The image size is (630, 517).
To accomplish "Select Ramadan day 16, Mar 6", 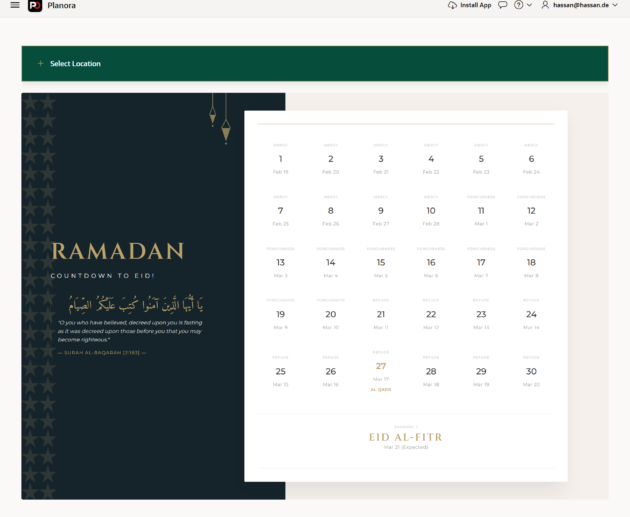I will 431,263.
